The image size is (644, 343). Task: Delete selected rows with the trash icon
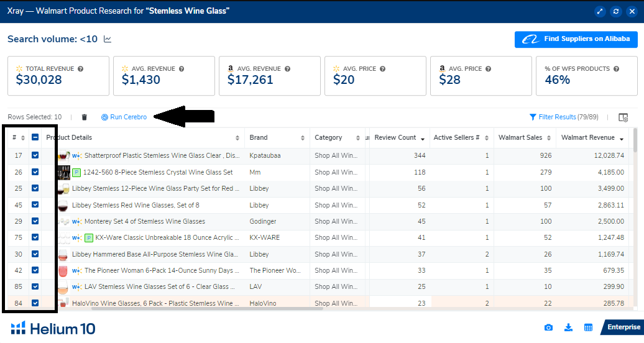tap(84, 117)
